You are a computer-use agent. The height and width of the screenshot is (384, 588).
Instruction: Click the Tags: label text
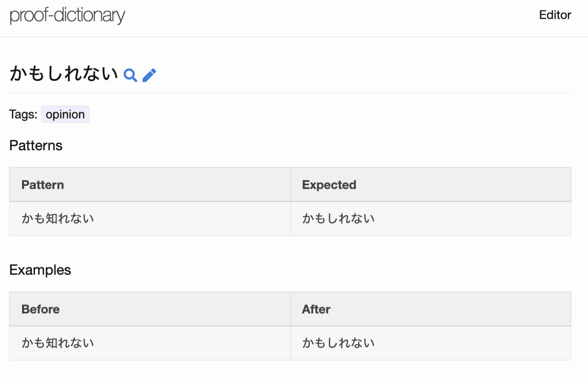(x=23, y=114)
